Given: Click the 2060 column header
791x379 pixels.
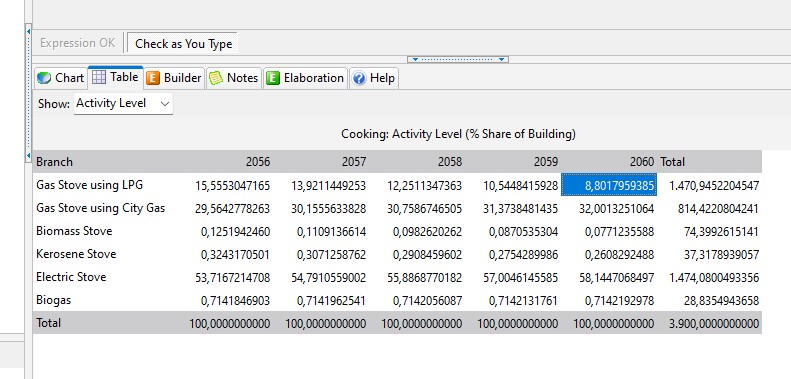Looking at the screenshot, I should click(x=642, y=162).
